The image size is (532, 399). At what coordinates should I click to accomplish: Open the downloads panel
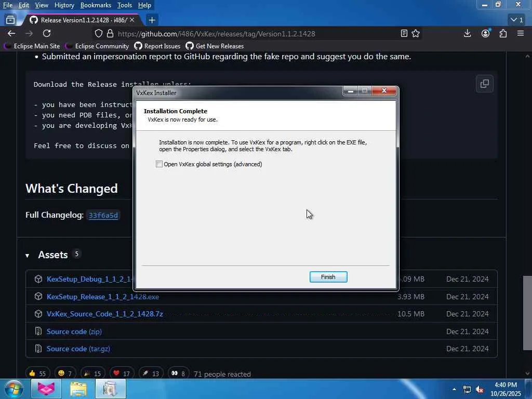click(x=467, y=33)
